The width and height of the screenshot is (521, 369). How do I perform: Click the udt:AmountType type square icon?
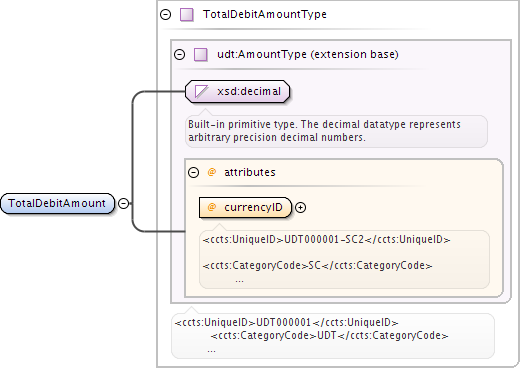(x=201, y=54)
